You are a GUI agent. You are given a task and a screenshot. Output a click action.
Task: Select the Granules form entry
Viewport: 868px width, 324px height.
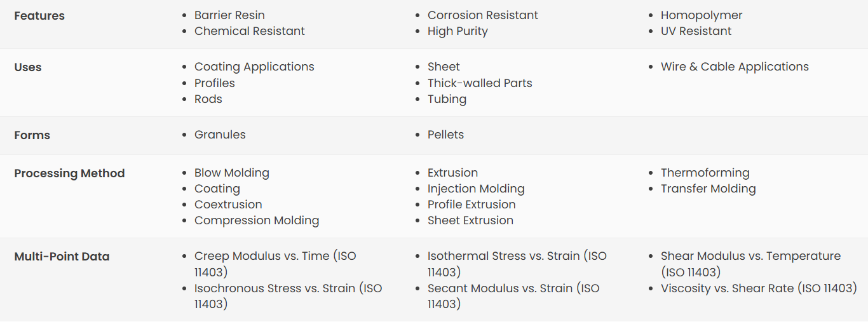(220, 135)
